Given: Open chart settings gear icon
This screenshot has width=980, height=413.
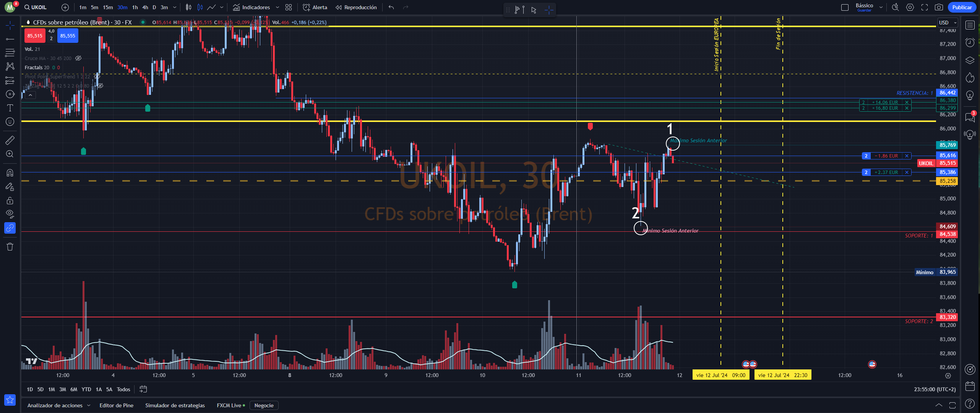Looking at the screenshot, I should [910, 7].
